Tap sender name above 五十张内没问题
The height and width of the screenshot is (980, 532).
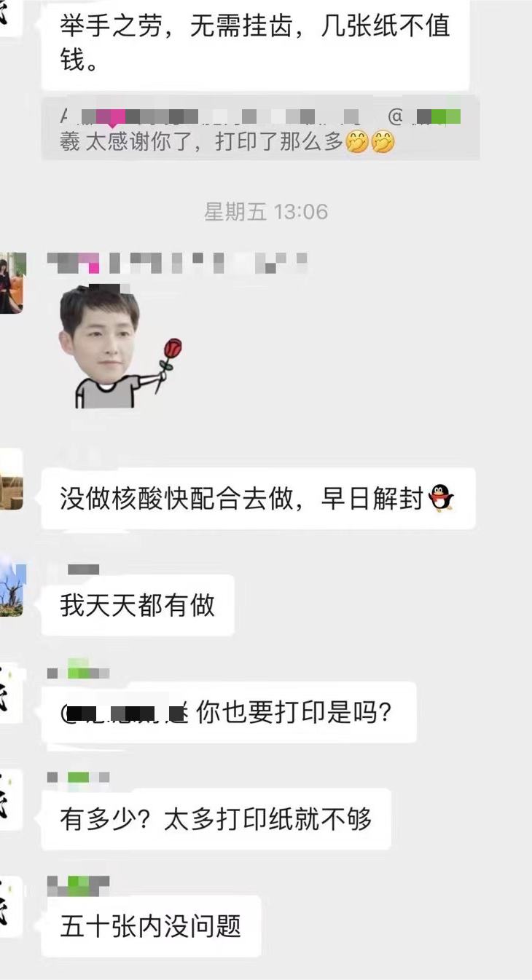tap(78, 885)
